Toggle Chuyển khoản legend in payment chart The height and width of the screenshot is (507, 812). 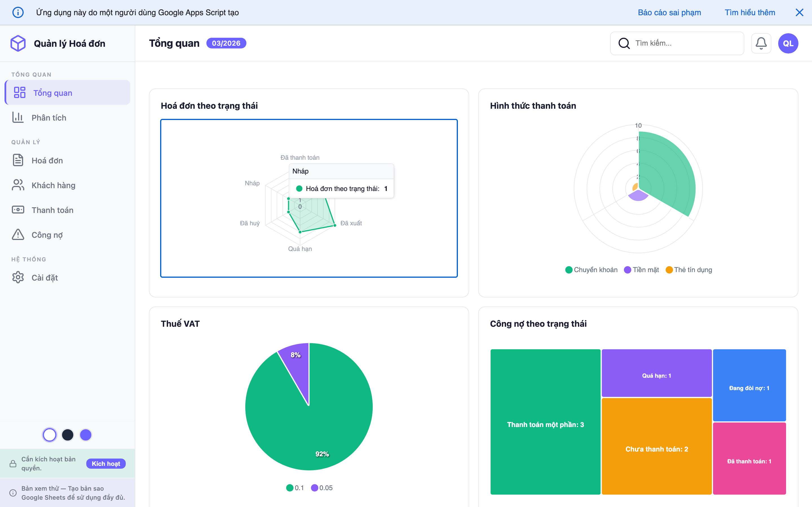[x=591, y=270]
